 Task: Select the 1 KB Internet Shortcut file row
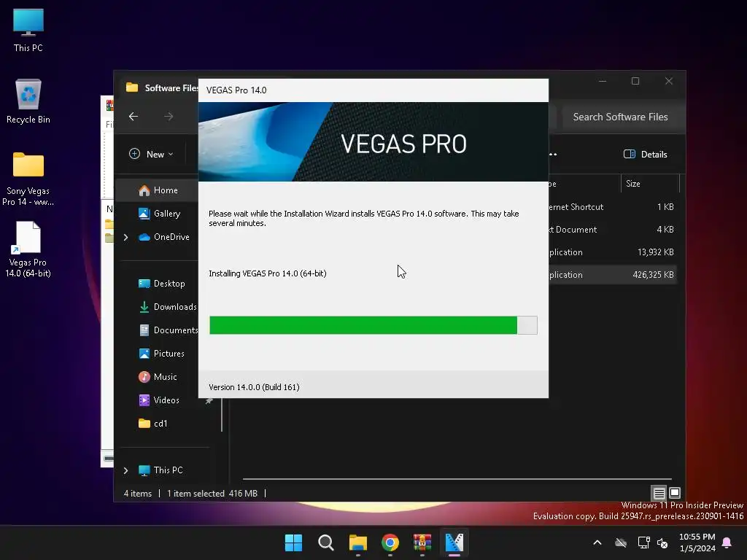click(x=612, y=206)
